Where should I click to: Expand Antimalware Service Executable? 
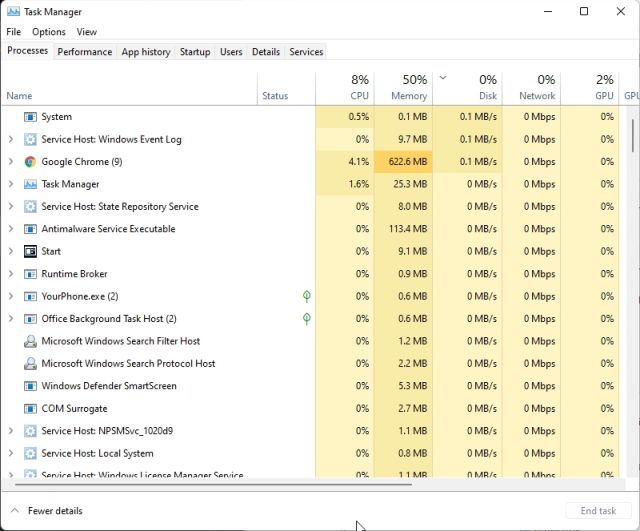11,229
